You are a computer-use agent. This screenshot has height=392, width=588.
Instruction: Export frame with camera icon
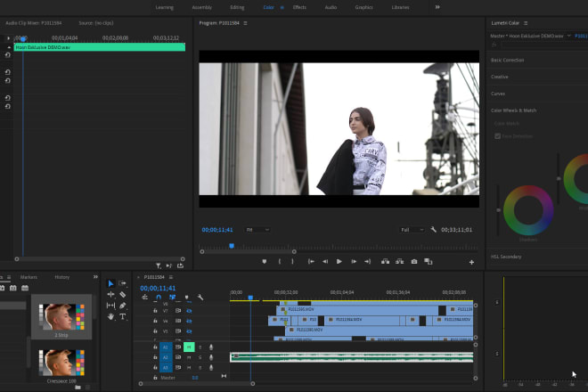414,261
